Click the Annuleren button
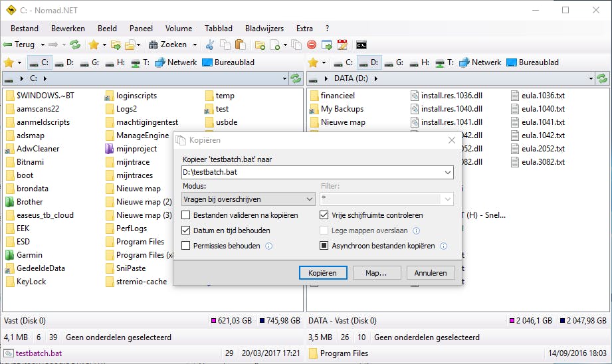Screen dimensions: 612x364 [x=431, y=273]
